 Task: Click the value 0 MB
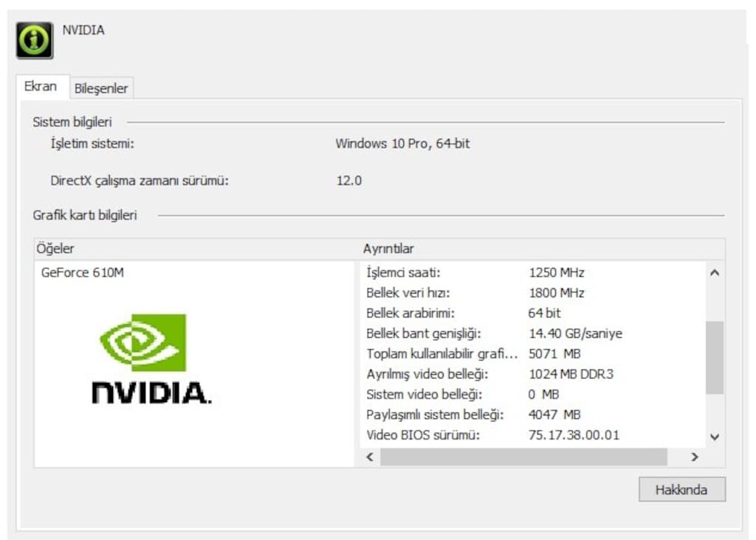tap(543, 394)
